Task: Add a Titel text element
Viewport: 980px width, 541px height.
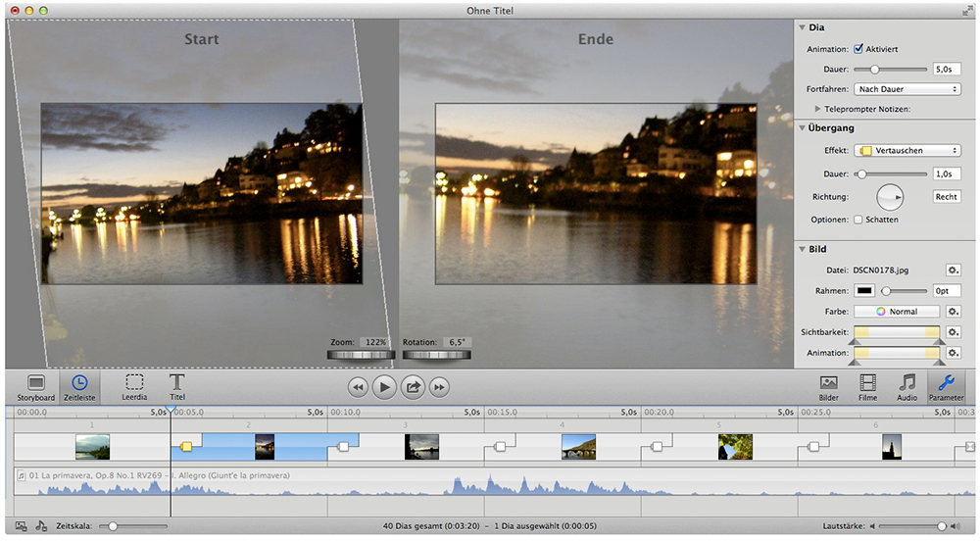Action: pos(177,386)
